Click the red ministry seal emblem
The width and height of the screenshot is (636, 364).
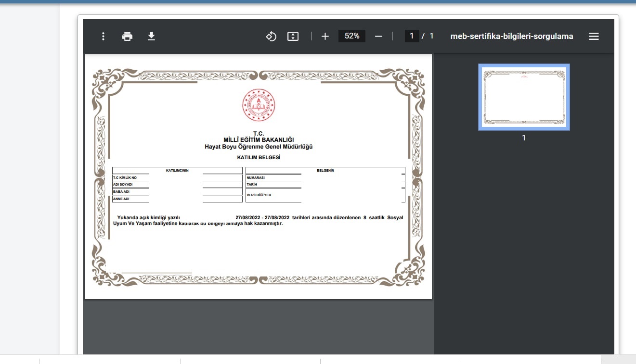[x=259, y=105]
